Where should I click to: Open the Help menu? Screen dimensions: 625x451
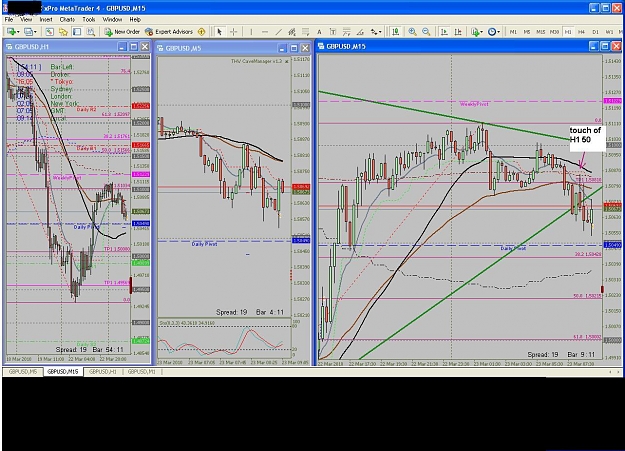[x=135, y=19]
